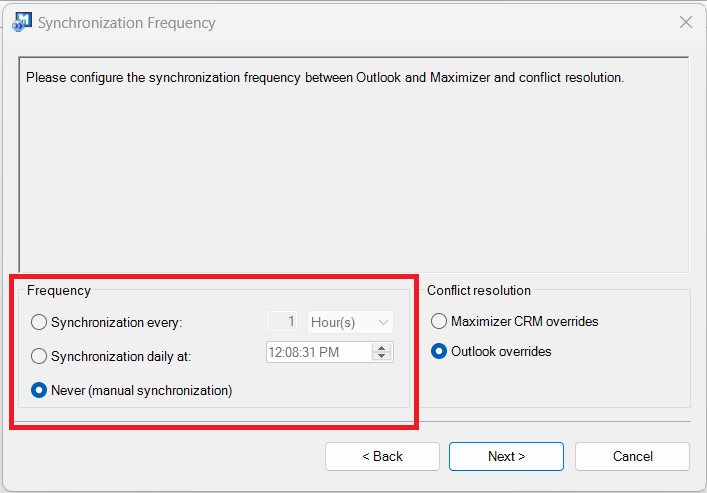Screen dimensions: 707x493
Task: Close the Synchronization Frequency dialog
Action: pyautogui.click(x=685, y=22)
